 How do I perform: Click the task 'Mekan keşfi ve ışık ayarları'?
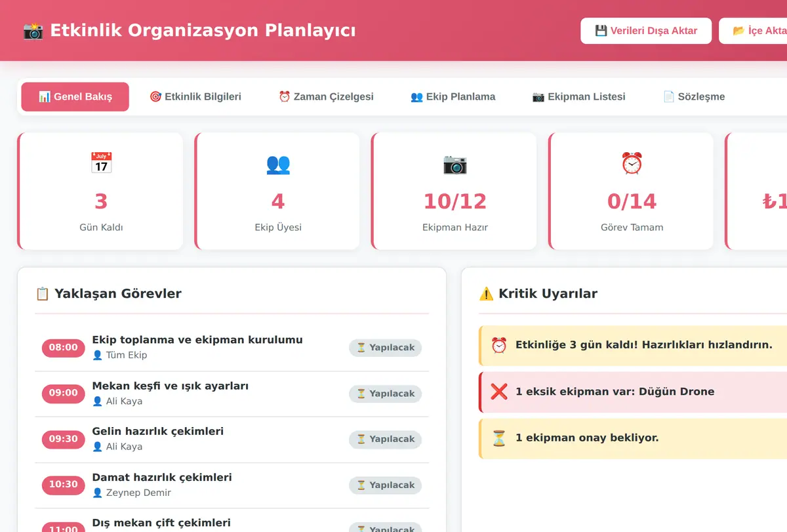tap(171, 386)
